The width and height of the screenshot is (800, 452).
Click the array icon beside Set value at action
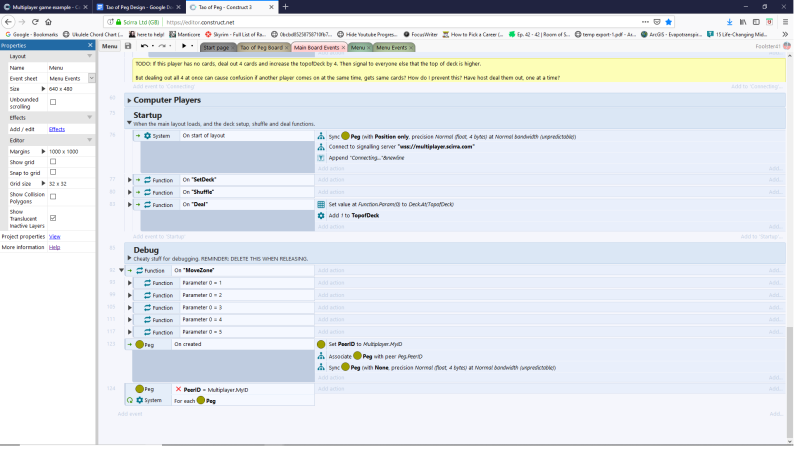tap(321, 205)
